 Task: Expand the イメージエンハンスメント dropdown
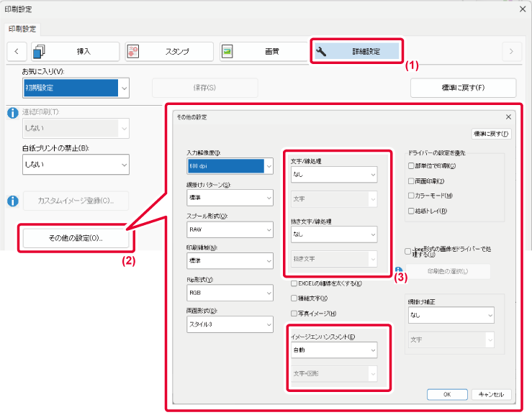333,350
